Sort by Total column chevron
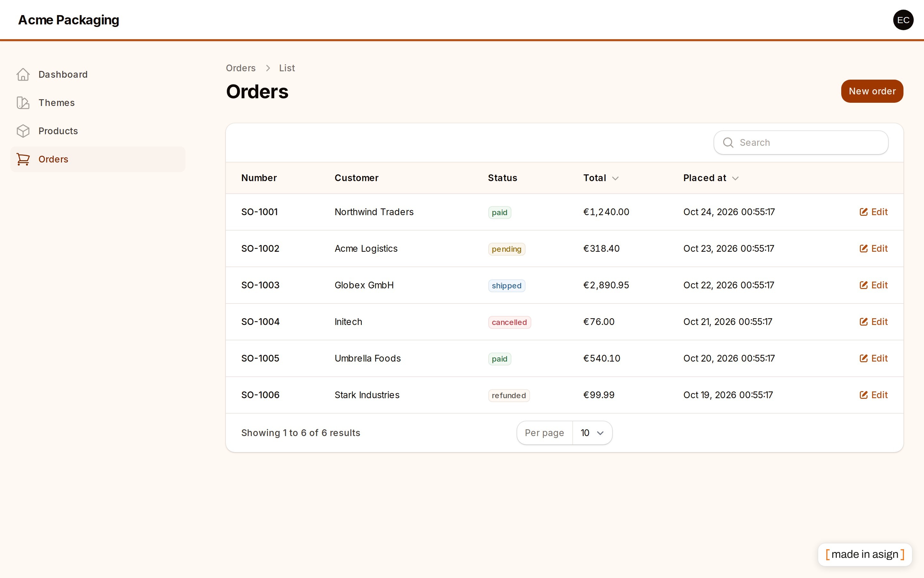Viewport: 924px width, 578px height. [x=615, y=179]
